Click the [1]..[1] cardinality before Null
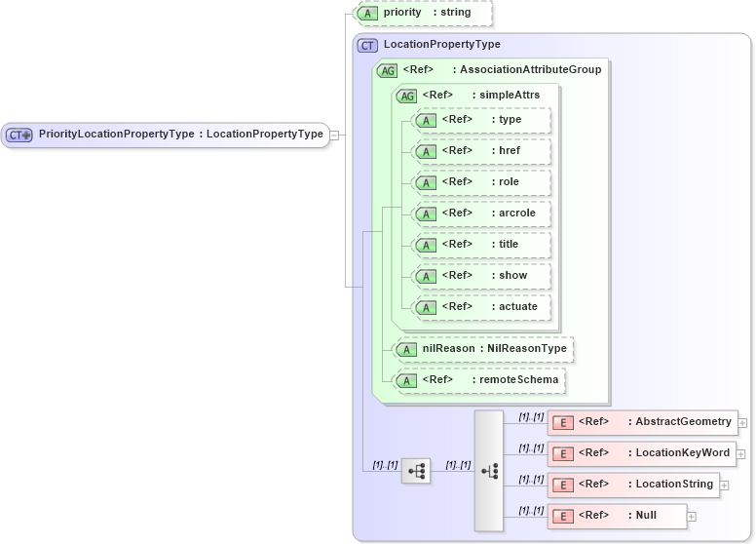The height and width of the screenshot is (544, 756). 531,510
